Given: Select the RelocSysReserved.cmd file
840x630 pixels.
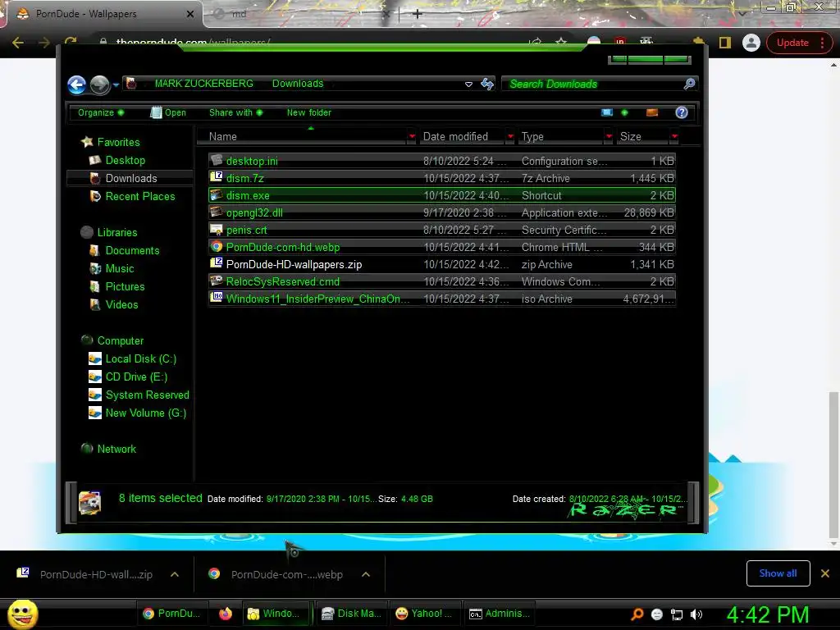Looking at the screenshot, I should point(442,281).
